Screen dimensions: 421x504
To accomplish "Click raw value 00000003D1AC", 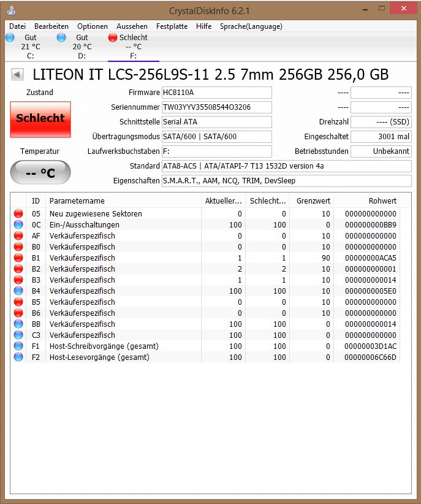I will pyautogui.click(x=371, y=346).
